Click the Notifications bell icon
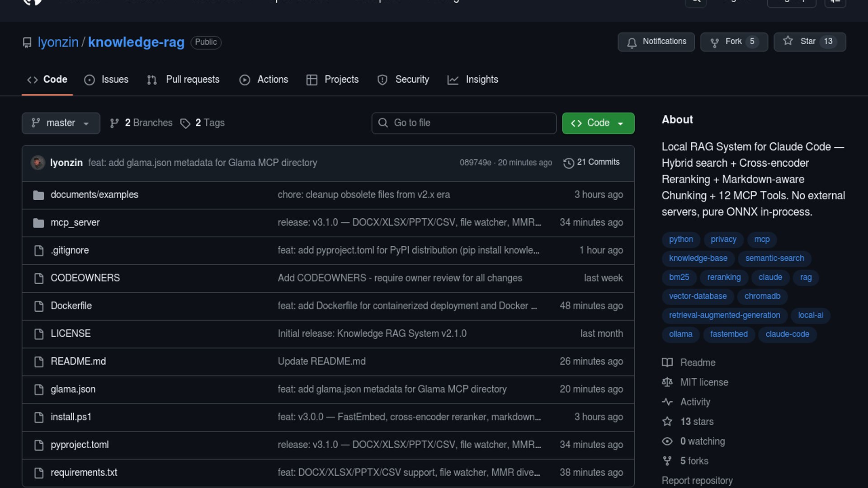The width and height of the screenshot is (868, 488). 632,42
